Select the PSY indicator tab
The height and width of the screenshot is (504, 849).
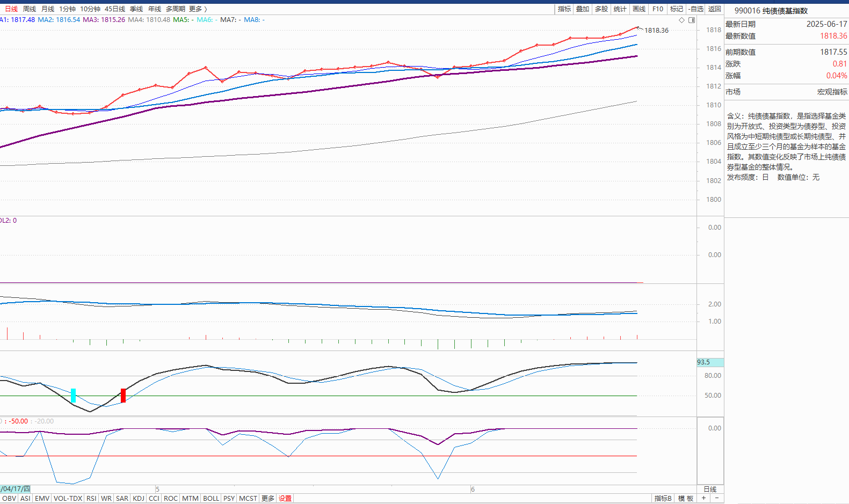pyautogui.click(x=229, y=499)
